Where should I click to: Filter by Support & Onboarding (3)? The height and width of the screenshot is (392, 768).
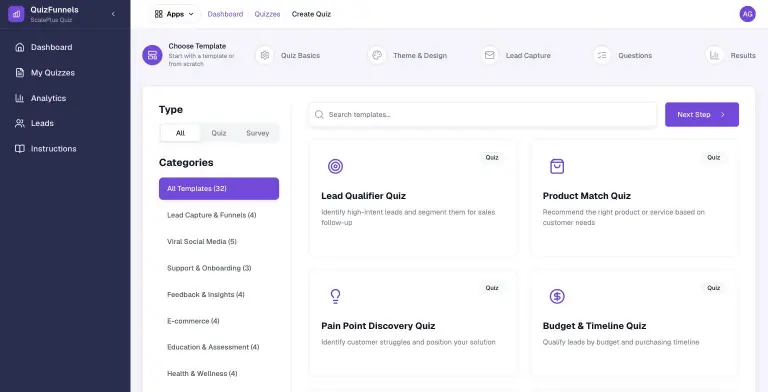pyautogui.click(x=219, y=268)
